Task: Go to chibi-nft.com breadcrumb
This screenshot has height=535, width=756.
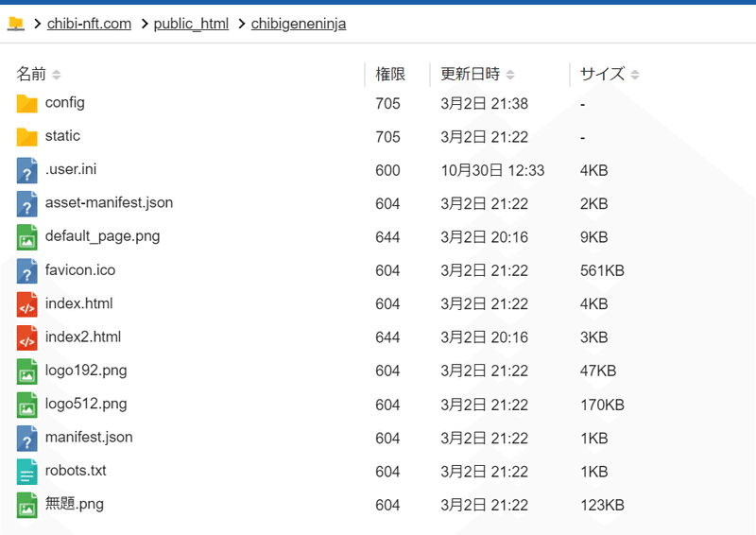Action: [x=89, y=24]
